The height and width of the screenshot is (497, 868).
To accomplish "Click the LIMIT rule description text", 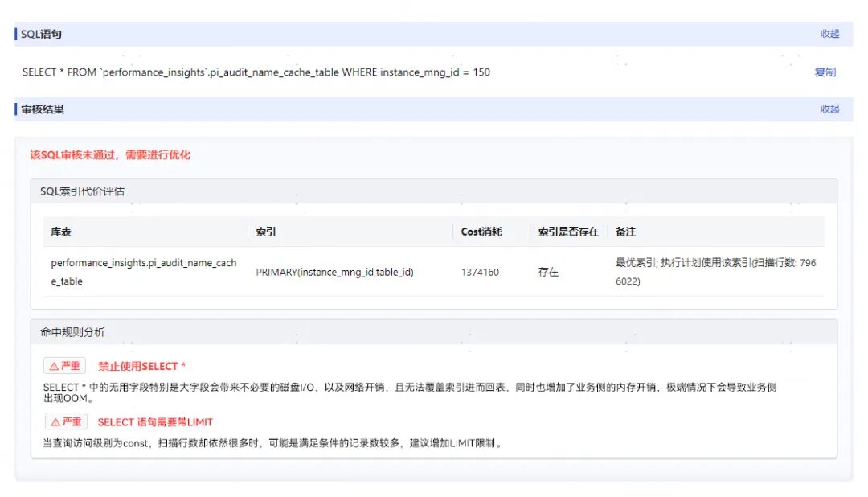I will pos(273,442).
